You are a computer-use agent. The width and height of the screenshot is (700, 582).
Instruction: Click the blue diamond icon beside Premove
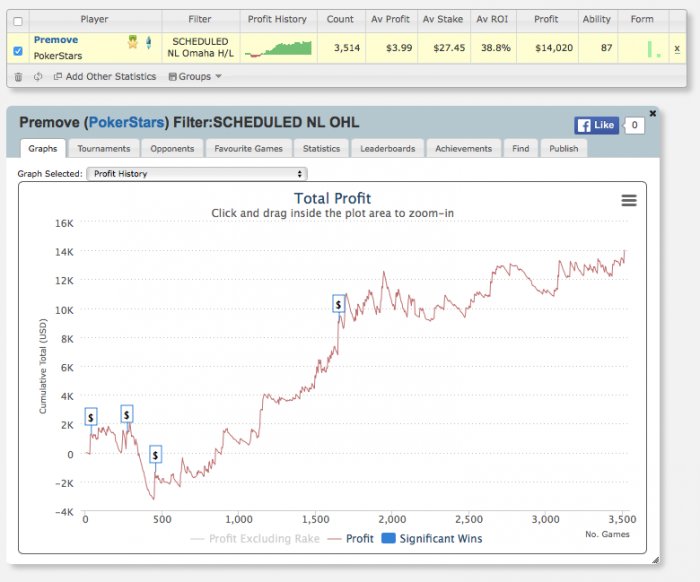149,43
